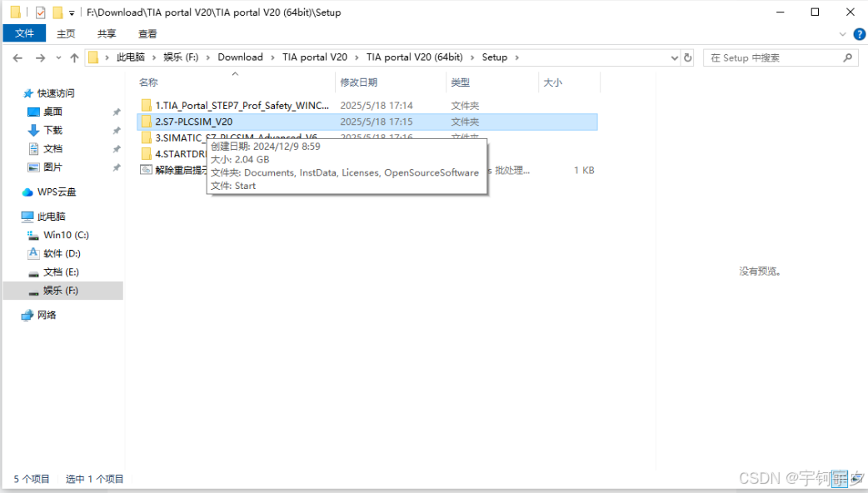Click the New folder quick access icon
The width and height of the screenshot is (868, 493).
(57, 12)
